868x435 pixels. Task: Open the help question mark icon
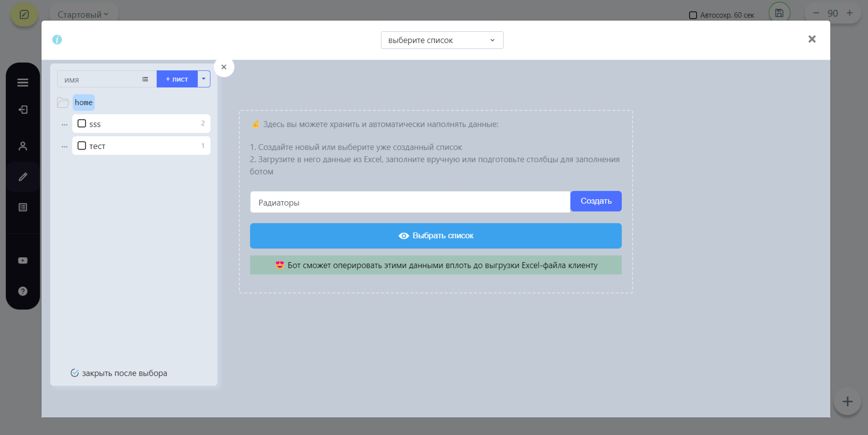point(23,291)
